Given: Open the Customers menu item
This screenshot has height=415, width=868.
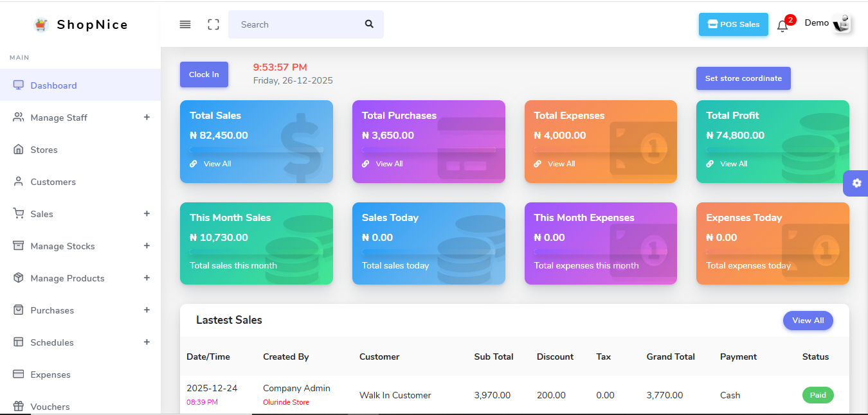Looking at the screenshot, I should 53,182.
